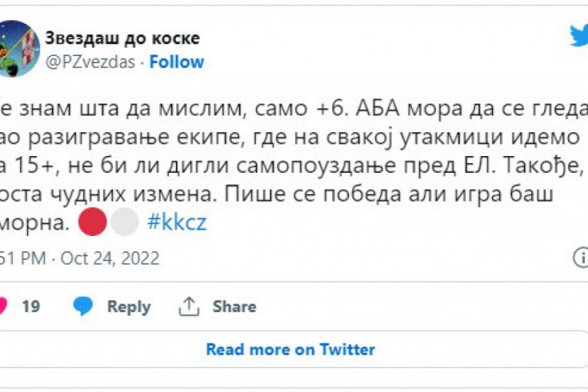
Task: Click the red circle emoji
Action: [94, 222]
